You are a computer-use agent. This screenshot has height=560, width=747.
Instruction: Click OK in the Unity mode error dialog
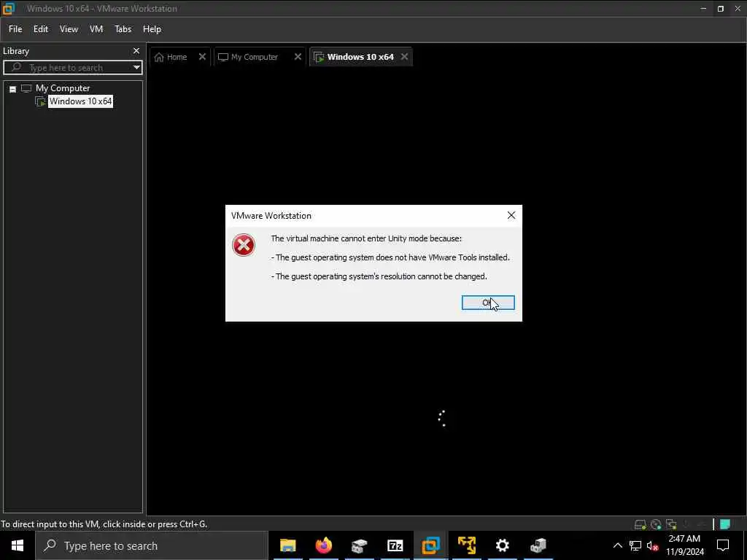(x=488, y=303)
